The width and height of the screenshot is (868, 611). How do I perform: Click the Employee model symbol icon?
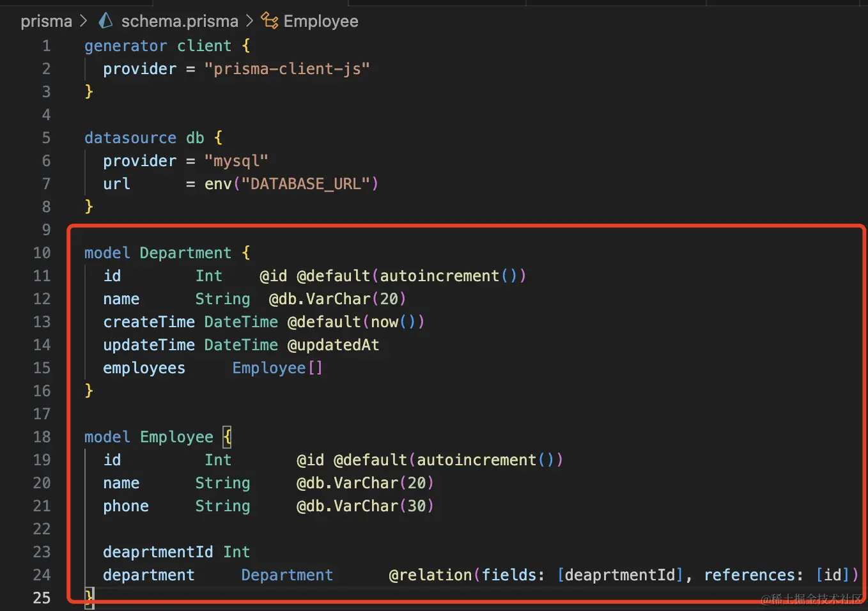[270, 21]
